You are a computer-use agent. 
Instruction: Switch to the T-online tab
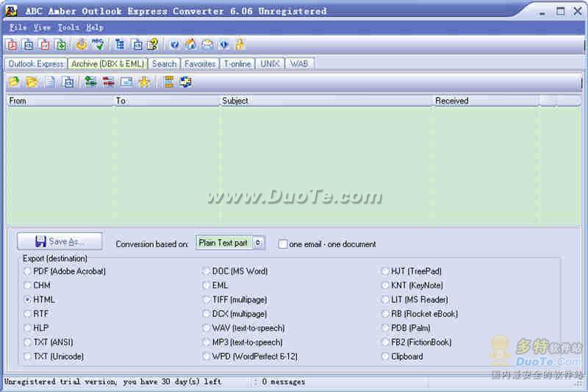[x=237, y=64]
